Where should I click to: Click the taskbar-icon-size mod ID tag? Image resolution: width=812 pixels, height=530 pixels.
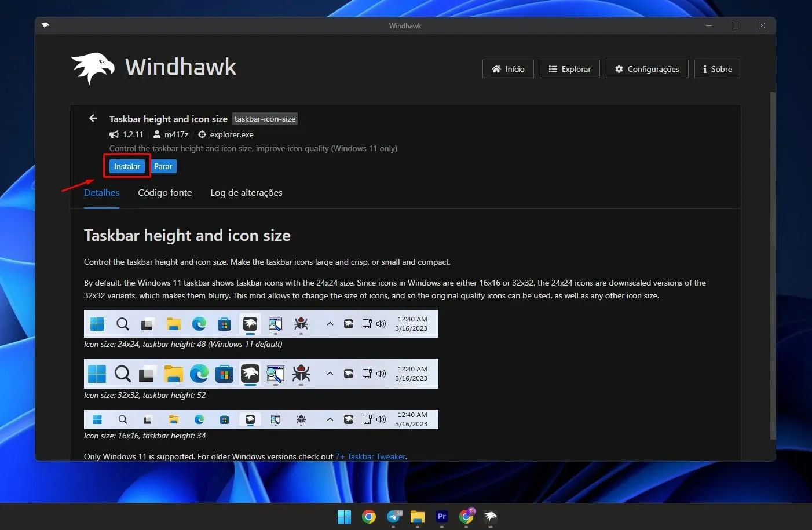pyautogui.click(x=265, y=119)
